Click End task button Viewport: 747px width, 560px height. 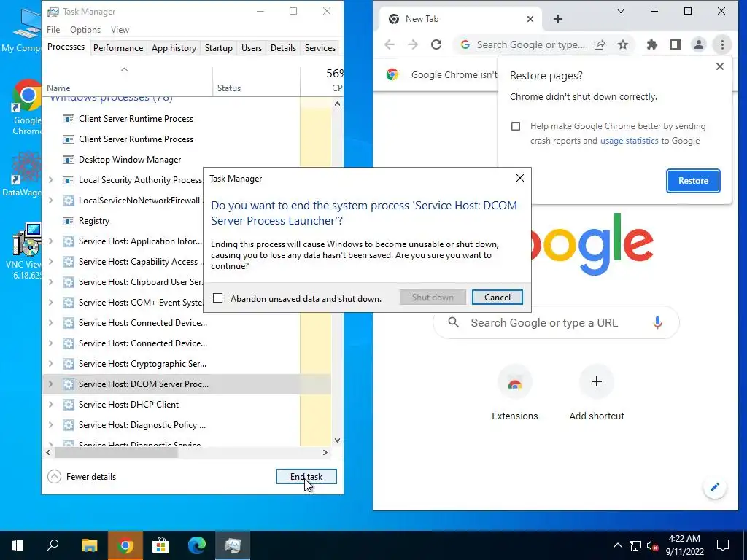[306, 477]
